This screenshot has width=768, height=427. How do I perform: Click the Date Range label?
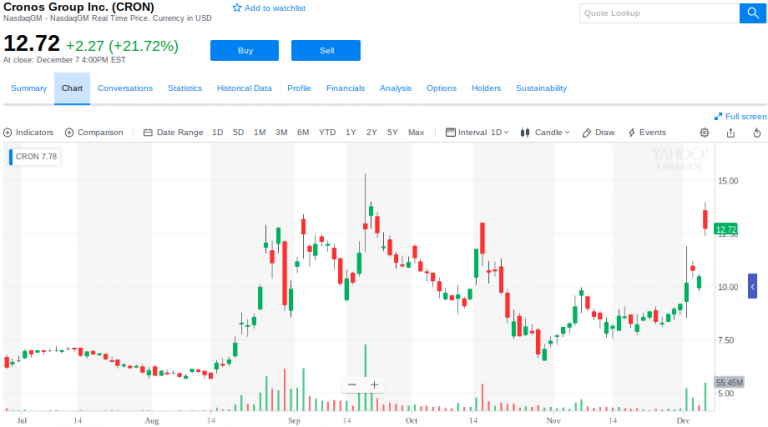pyautogui.click(x=180, y=133)
